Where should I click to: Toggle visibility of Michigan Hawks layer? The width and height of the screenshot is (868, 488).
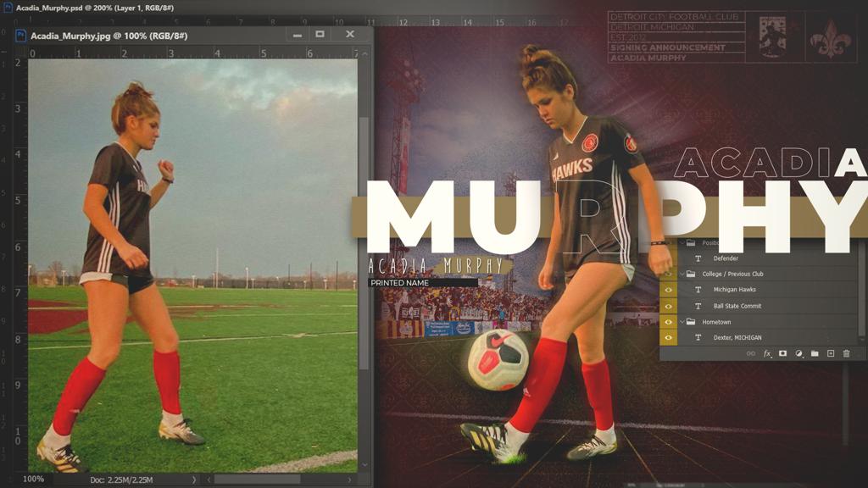(x=668, y=290)
